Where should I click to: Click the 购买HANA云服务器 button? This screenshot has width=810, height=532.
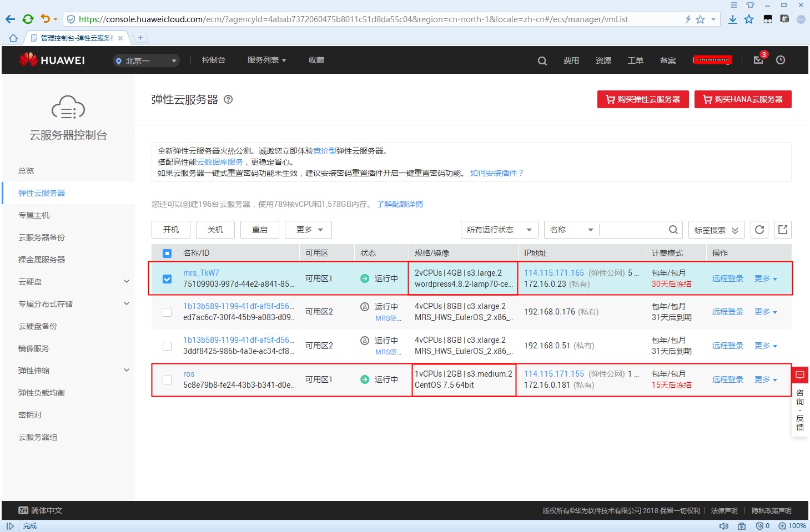(x=743, y=99)
